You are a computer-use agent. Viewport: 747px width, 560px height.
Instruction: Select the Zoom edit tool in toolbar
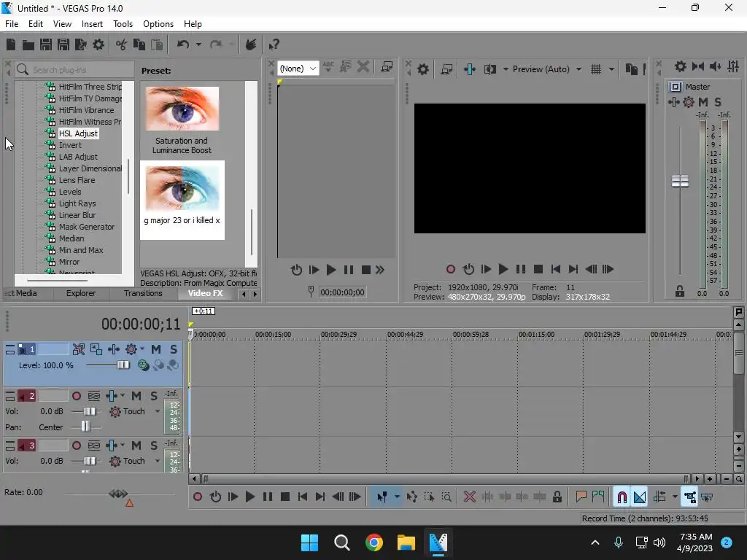(x=446, y=497)
